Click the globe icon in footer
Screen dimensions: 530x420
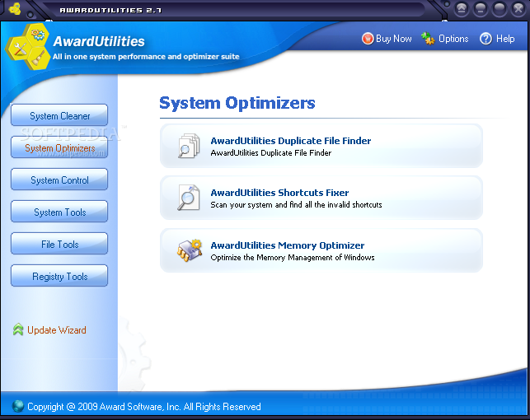(18, 406)
